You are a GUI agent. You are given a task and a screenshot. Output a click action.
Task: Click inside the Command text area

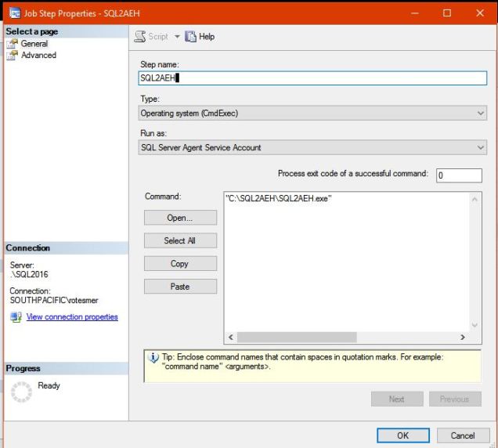tap(346, 262)
